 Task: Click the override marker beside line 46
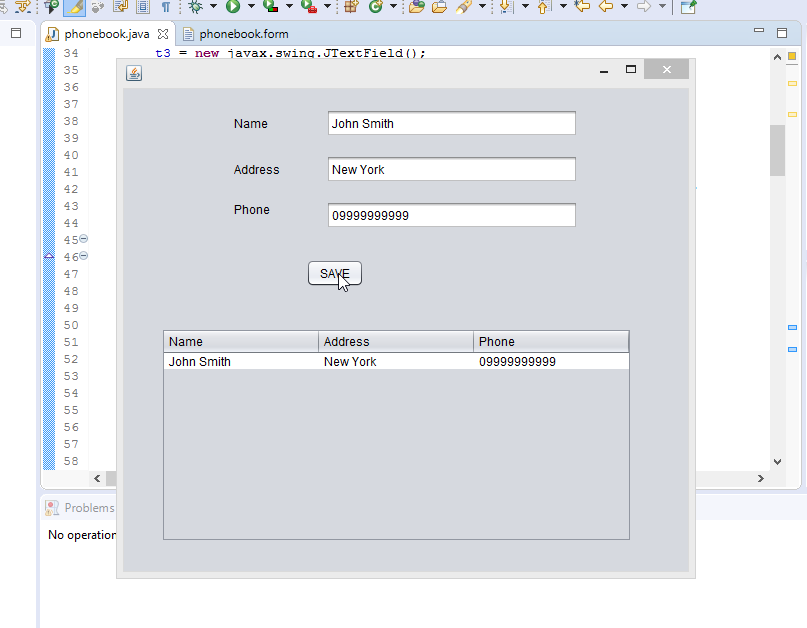coord(49,256)
